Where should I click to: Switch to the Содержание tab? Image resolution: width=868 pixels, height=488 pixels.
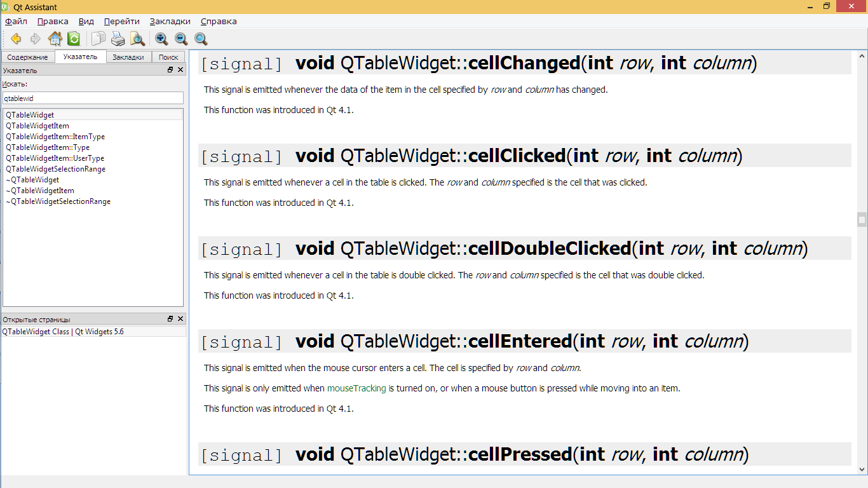28,57
